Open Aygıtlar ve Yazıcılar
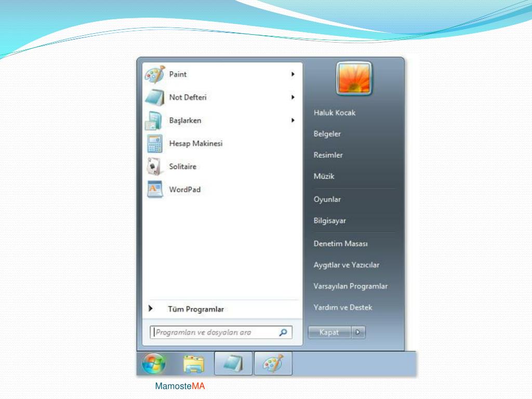The height and width of the screenshot is (399, 532). click(347, 265)
